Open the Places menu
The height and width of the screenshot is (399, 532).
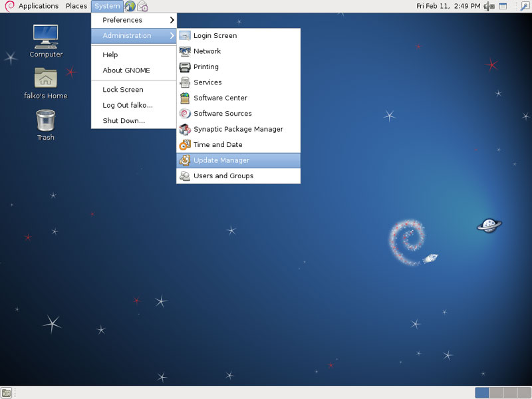[76, 6]
